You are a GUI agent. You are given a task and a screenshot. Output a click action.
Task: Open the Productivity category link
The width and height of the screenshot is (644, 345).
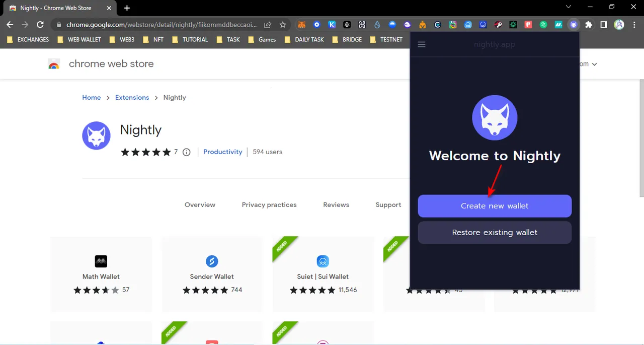tap(223, 152)
